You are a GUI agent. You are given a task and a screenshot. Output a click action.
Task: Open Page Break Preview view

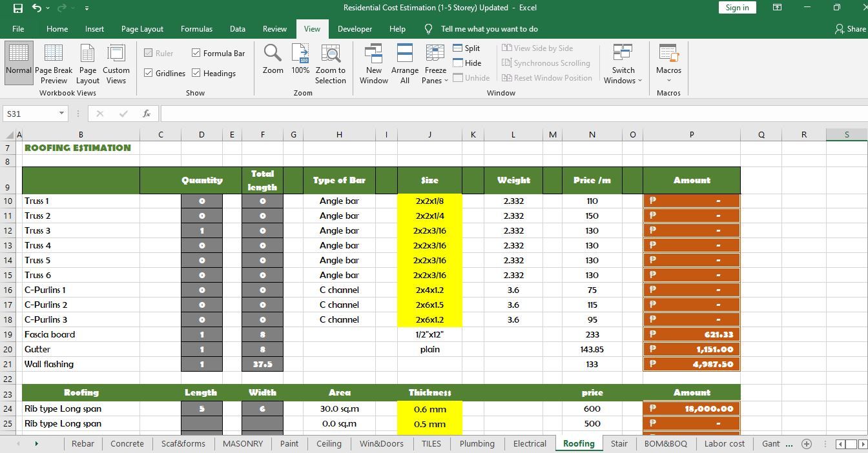(54, 63)
